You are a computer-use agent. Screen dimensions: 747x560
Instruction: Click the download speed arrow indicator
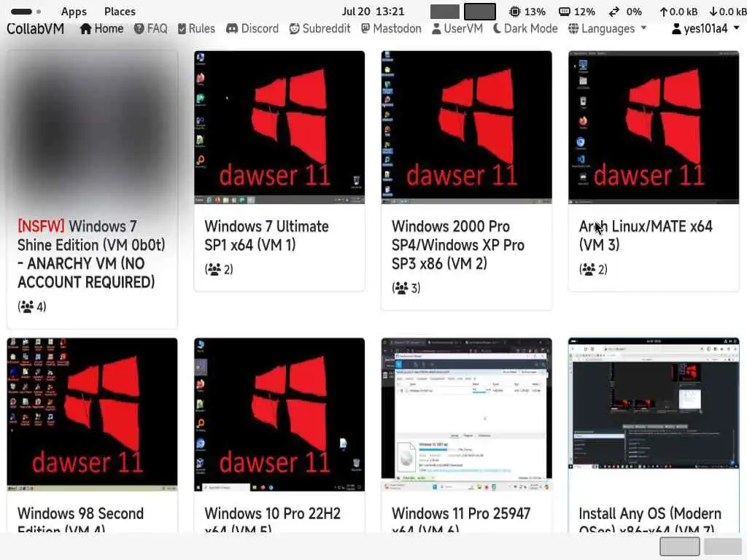tap(713, 12)
